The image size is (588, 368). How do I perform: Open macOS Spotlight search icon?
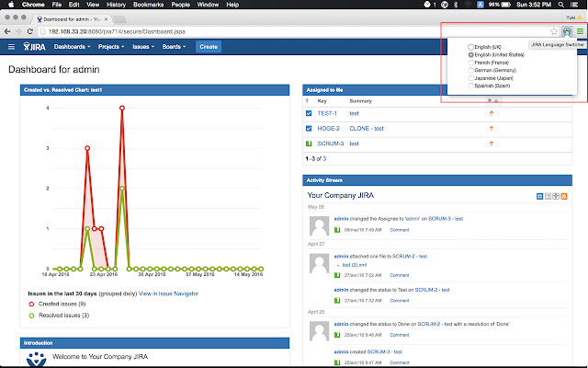561,5
